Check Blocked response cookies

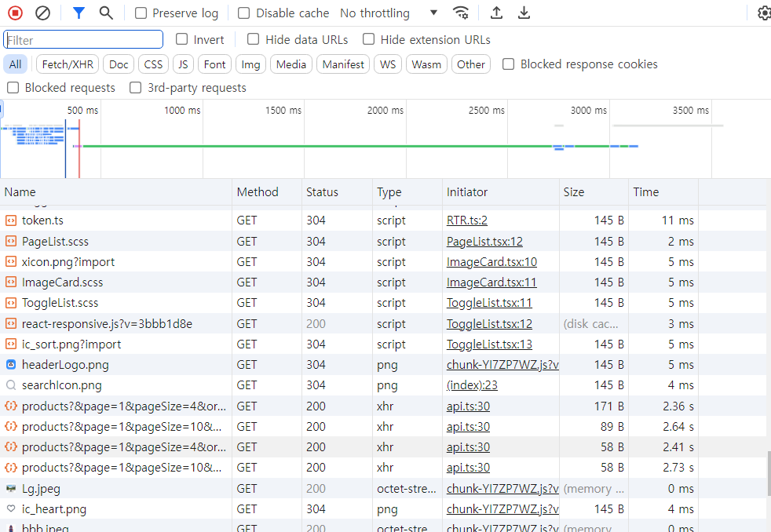[509, 64]
